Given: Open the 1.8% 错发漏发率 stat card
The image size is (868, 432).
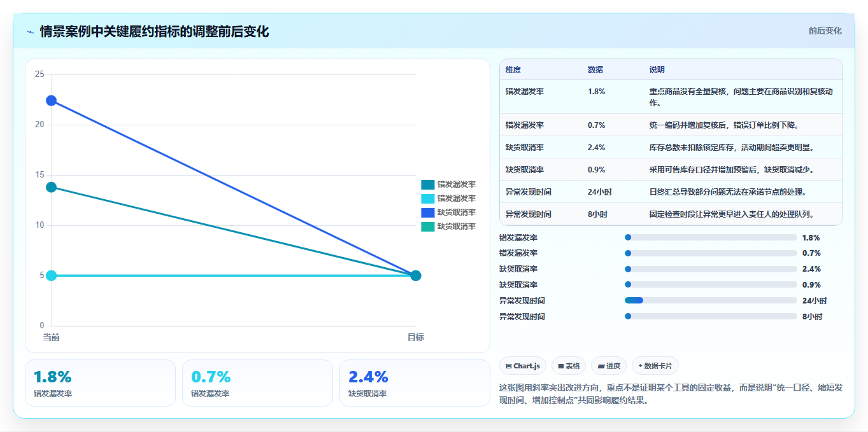Looking at the screenshot, I should tap(100, 383).
